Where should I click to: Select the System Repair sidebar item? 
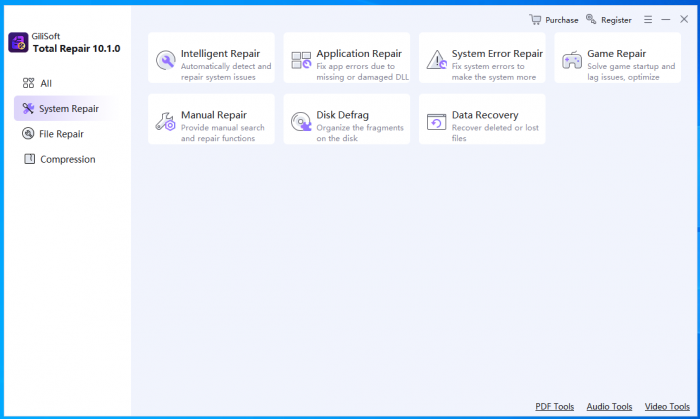tap(68, 108)
